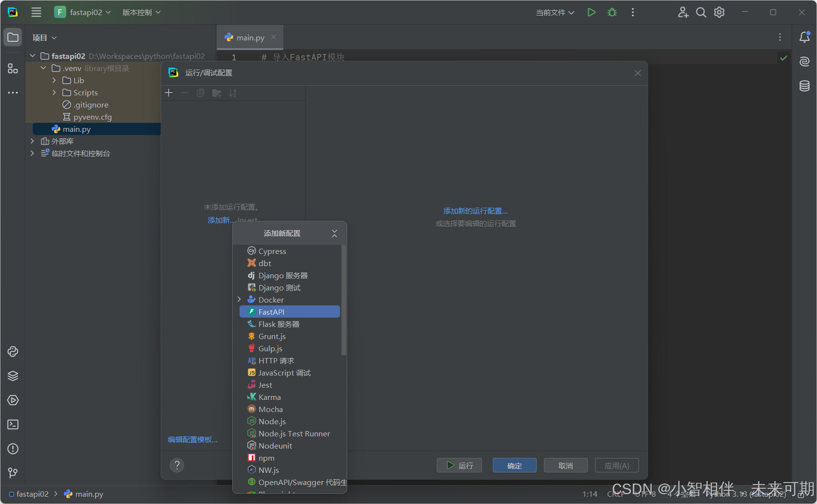Open the Database tool window
The width and height of the screenshot is (817, 504).
coord(804,86)
